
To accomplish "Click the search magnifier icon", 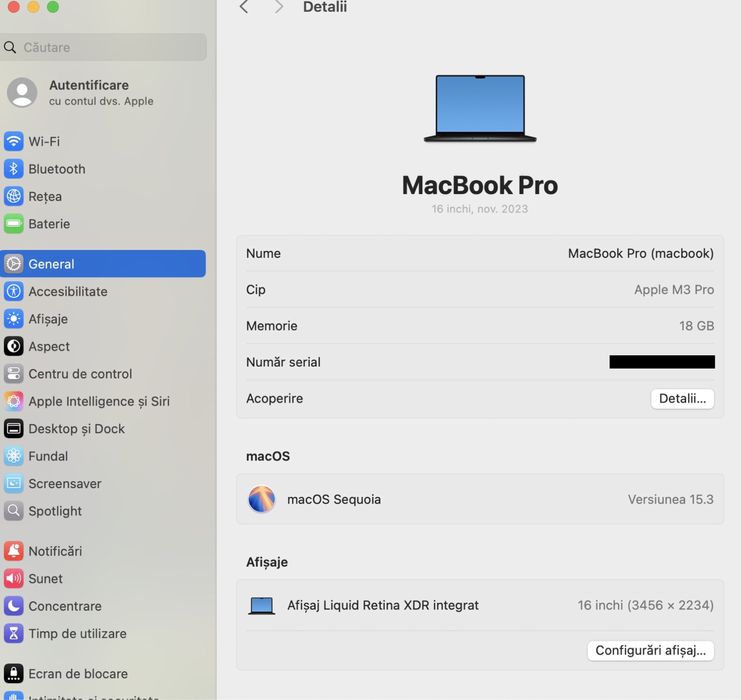I will point(10,47).
